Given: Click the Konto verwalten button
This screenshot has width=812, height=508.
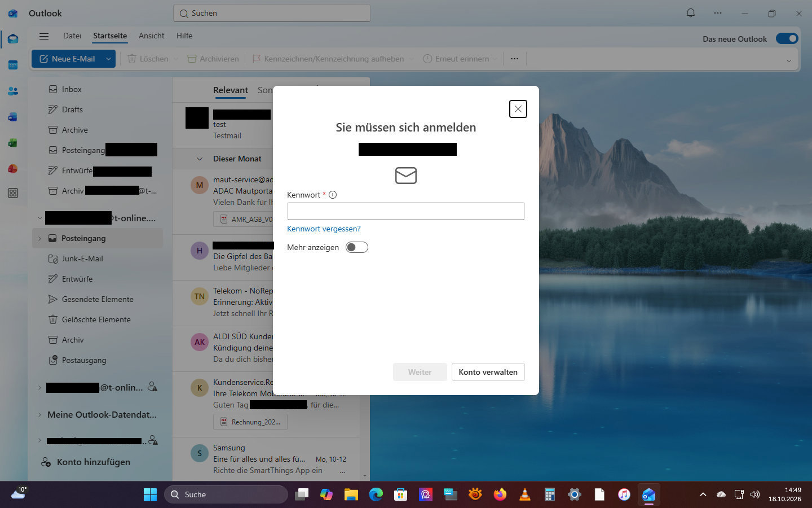Looking at the screenshot, I should point(488,372).
